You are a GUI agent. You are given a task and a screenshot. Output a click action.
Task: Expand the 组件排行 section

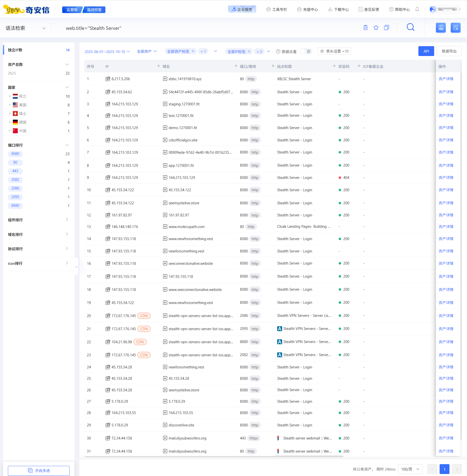39,220
